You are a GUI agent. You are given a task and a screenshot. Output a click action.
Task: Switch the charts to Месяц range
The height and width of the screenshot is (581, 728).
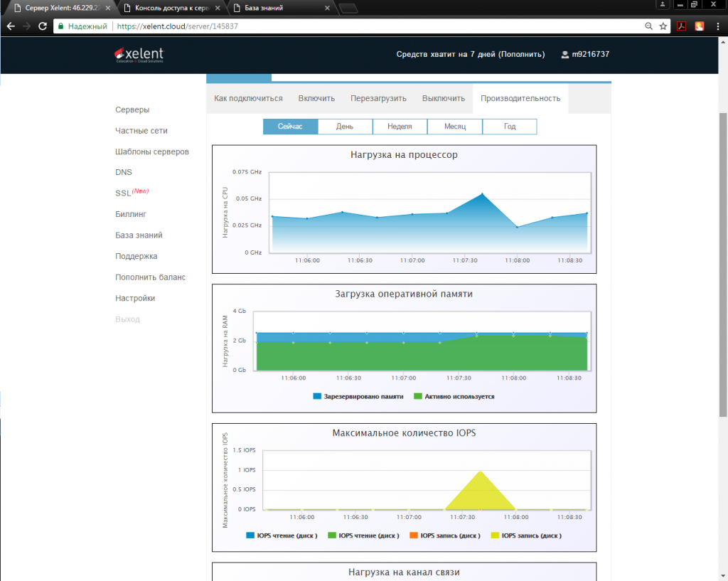click(455, 127)
